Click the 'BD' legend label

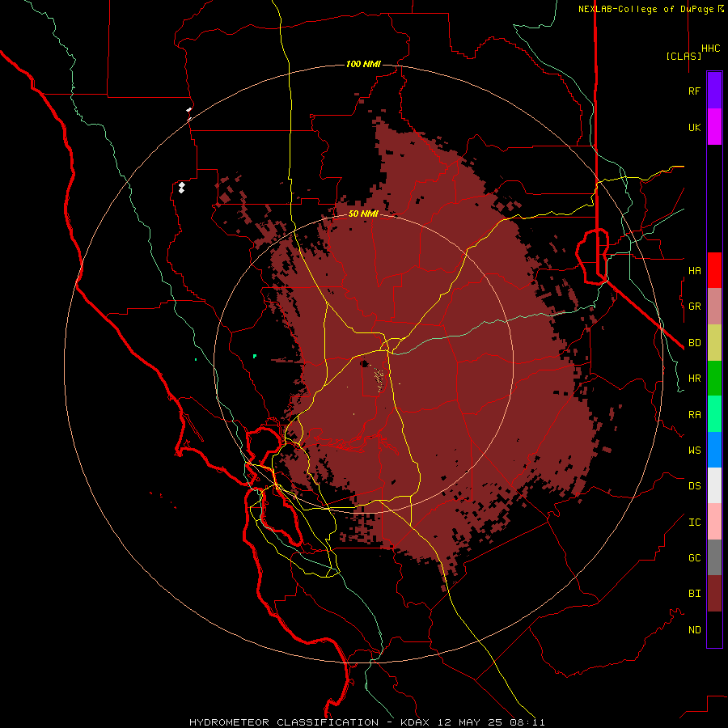coord(695,343)
